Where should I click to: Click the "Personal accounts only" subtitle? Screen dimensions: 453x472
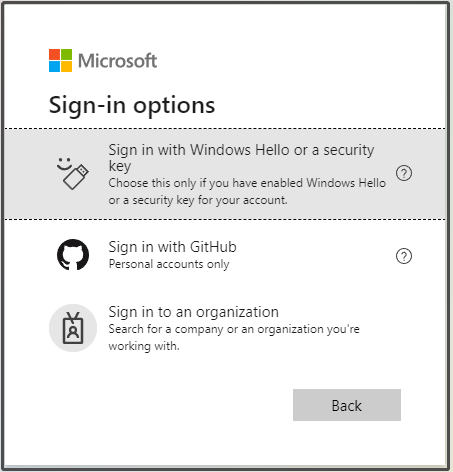169,264
